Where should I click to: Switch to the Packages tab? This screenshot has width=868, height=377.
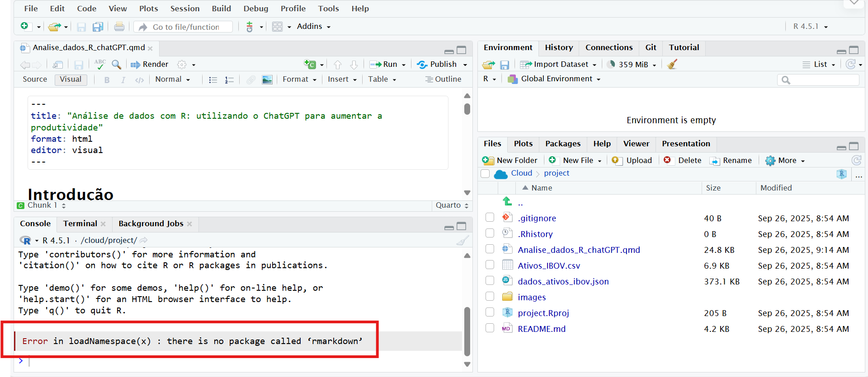pyautogui.click(x=563, y=144)
